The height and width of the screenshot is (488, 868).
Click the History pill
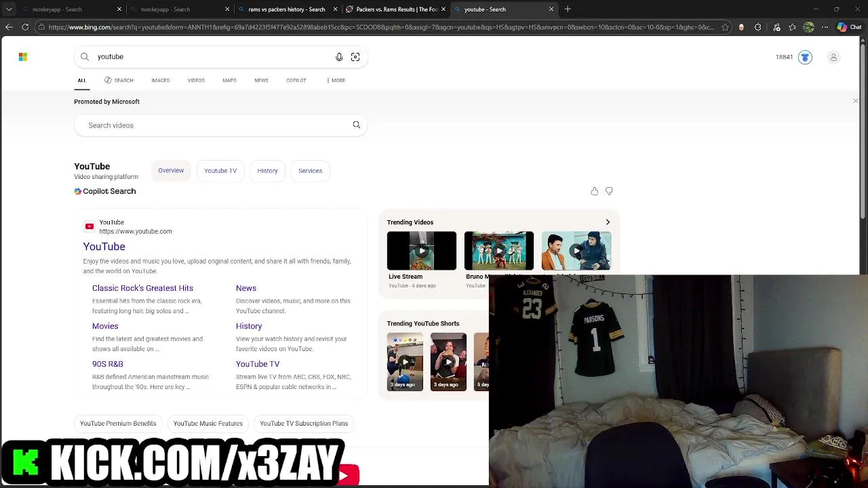click(267, 171)
